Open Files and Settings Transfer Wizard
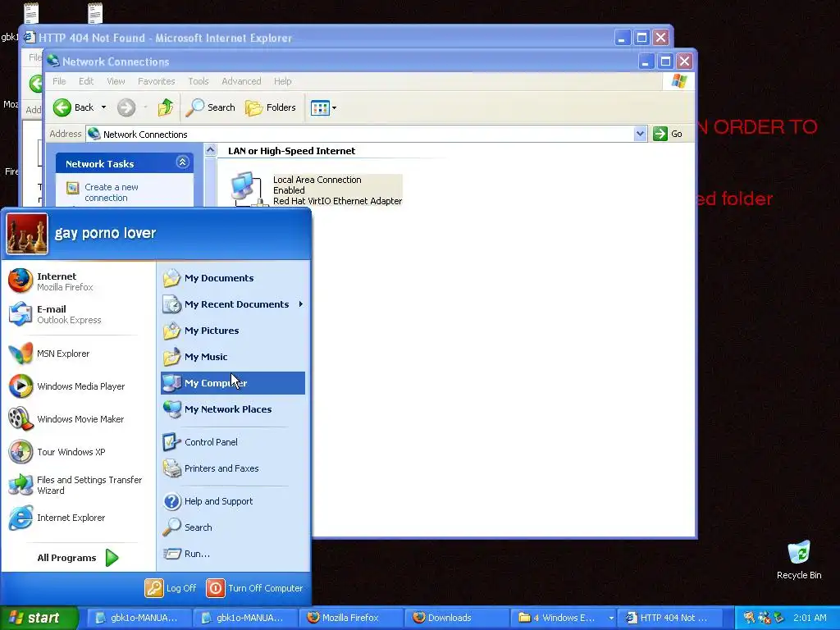The width and height of the screenshot is (840, 630). point(75,485)
